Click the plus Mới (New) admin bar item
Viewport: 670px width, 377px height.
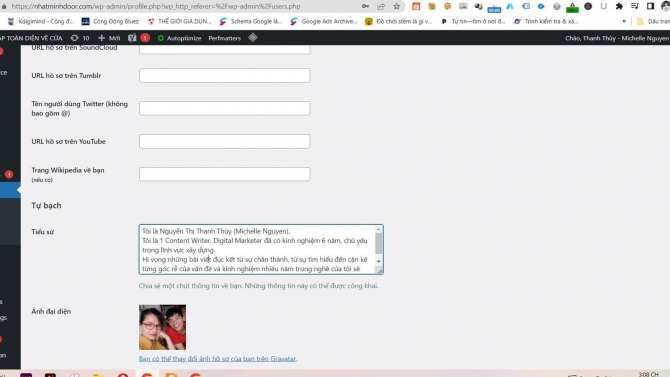[109, 38]
